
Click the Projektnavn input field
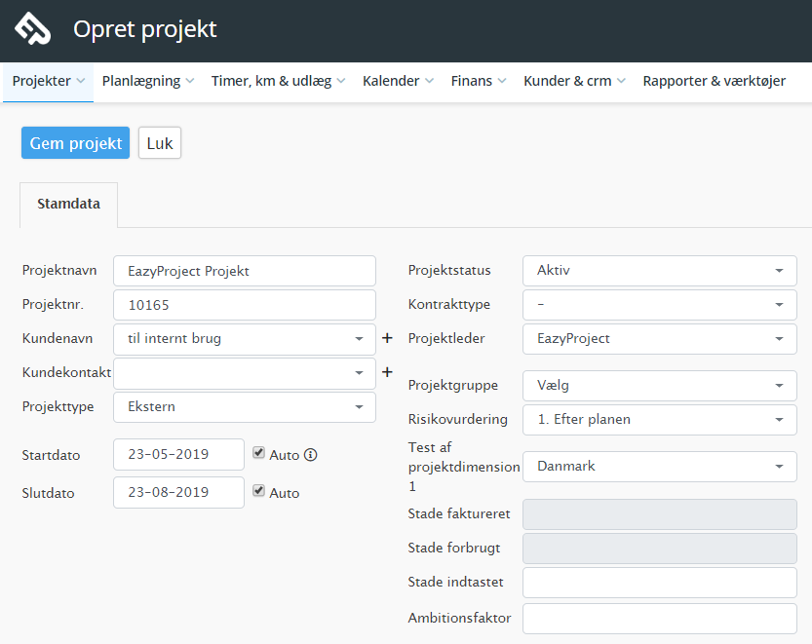tap(245, 271)
